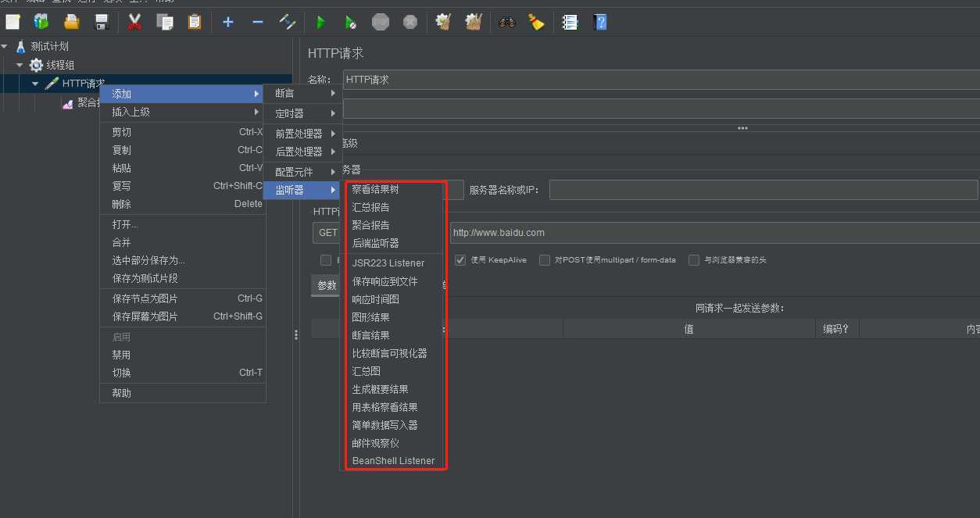The width and height of the screenshot is (980, 518).
Task: Uncheck the 使用 KeepAlive checkbox
Action: coord(461,260)
